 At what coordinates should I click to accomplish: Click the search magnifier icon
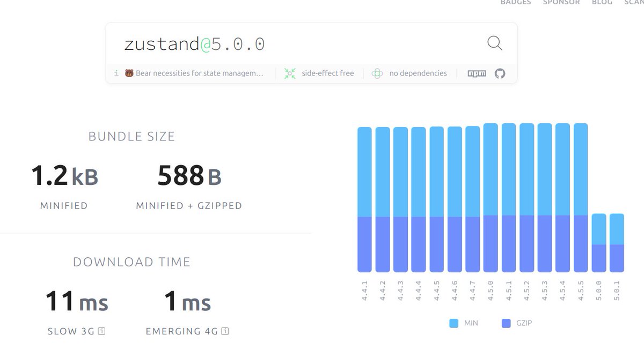coord(494,43)
